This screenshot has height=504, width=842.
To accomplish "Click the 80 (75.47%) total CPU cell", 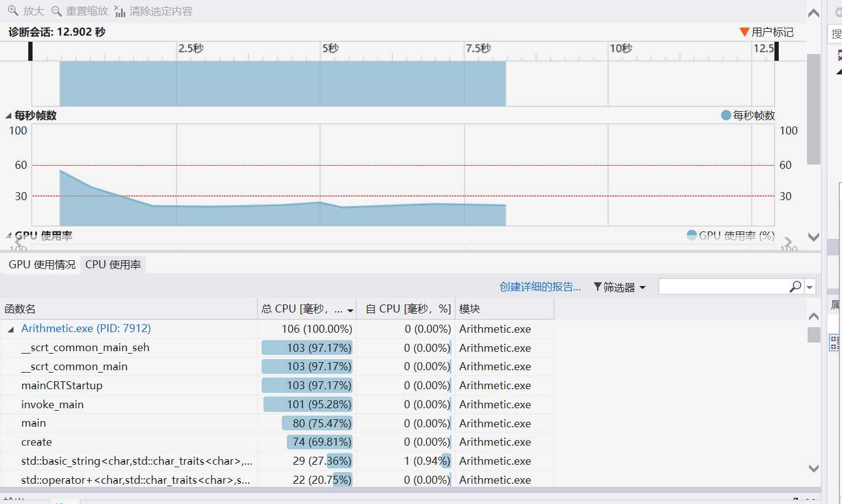I will pyautogui.click(x=307, y=423).
